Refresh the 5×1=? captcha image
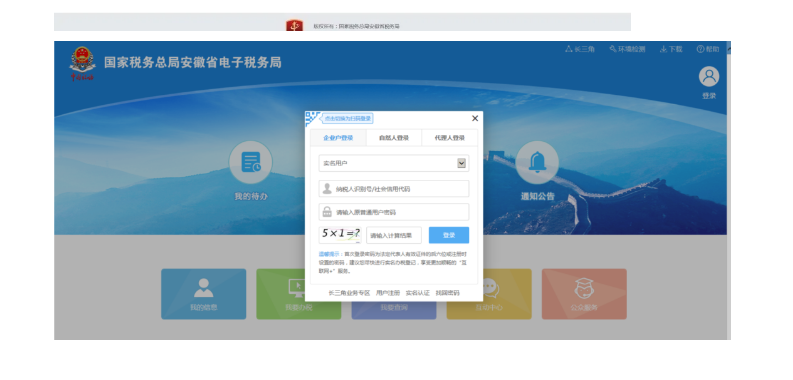 pos(340,234)
